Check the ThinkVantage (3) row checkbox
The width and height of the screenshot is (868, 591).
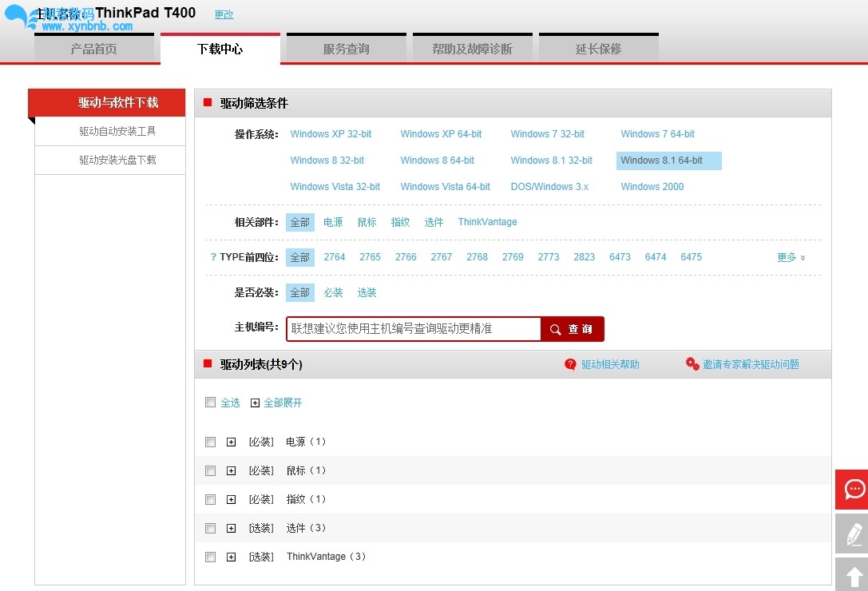[x=210, y=557]
